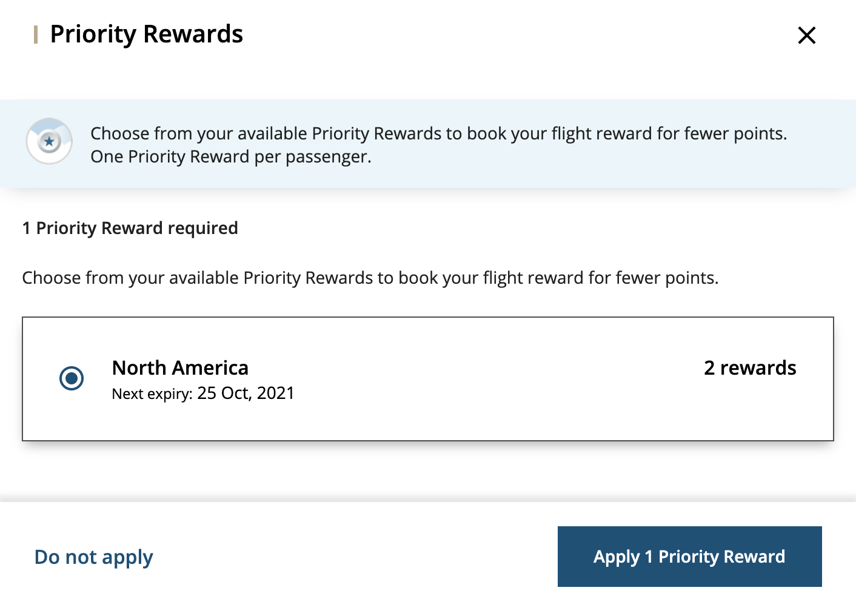
Task: Click the word Rewards in the dialog title
Action: 193,34
